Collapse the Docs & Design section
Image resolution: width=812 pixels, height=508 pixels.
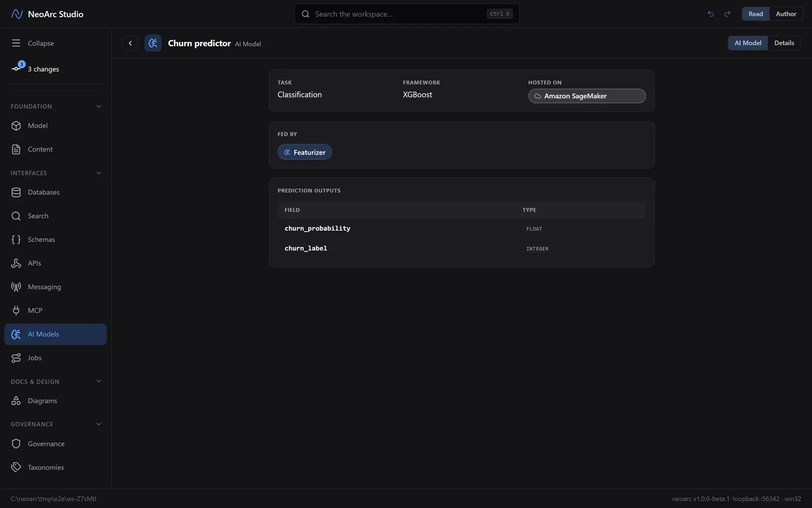click(x=98, y=382)
